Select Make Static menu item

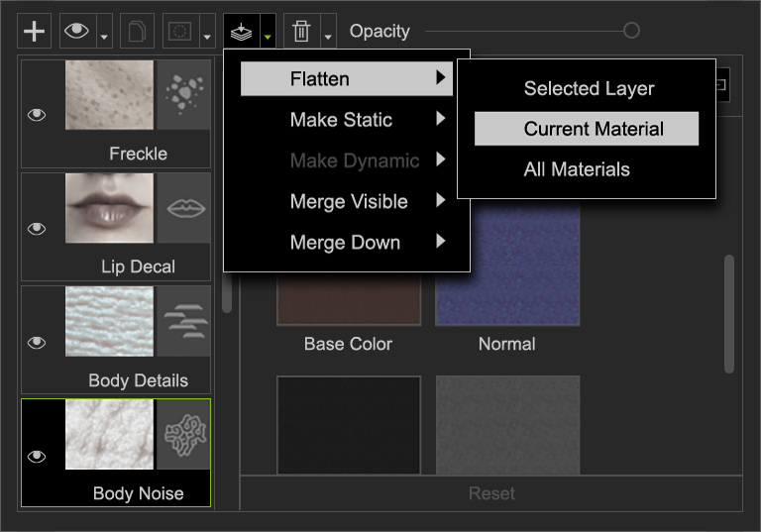click(341, 120)
